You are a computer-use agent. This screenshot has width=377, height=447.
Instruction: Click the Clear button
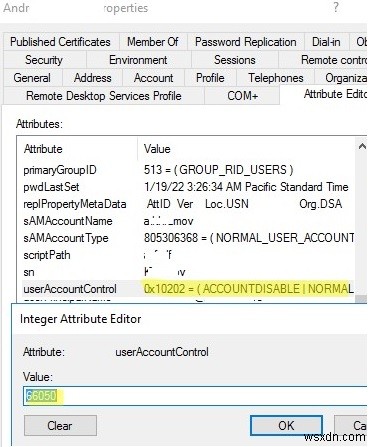pyautogui.click(x=60, y=426)
